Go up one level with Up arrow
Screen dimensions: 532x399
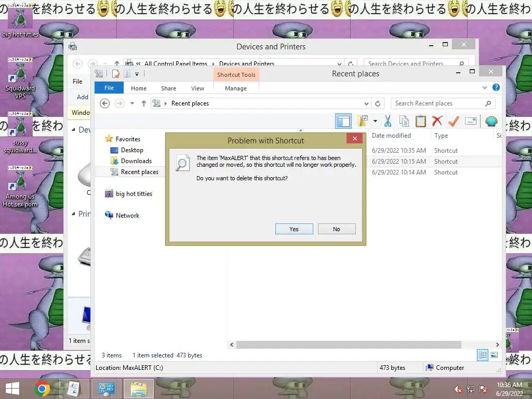[144, 103]
